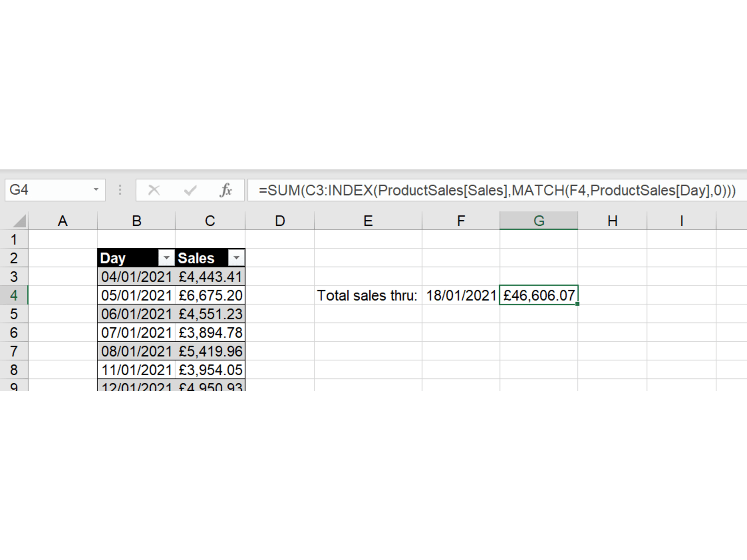
Task: Click the Name Box showing G4
Action: pos(49,190)
